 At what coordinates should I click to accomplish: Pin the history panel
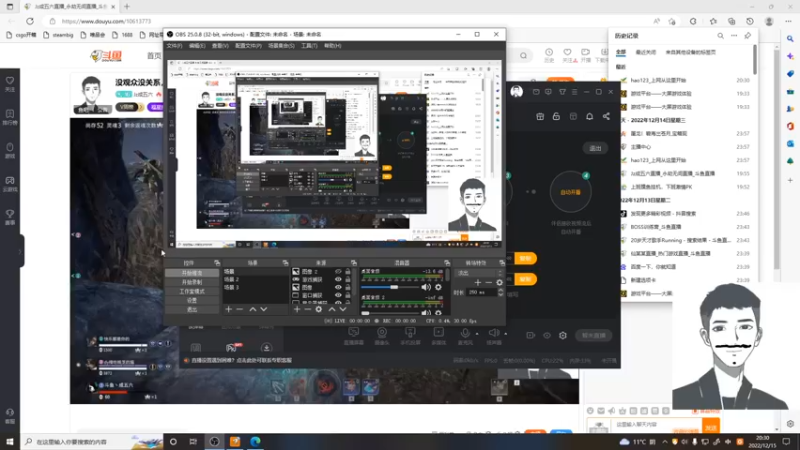747,36
